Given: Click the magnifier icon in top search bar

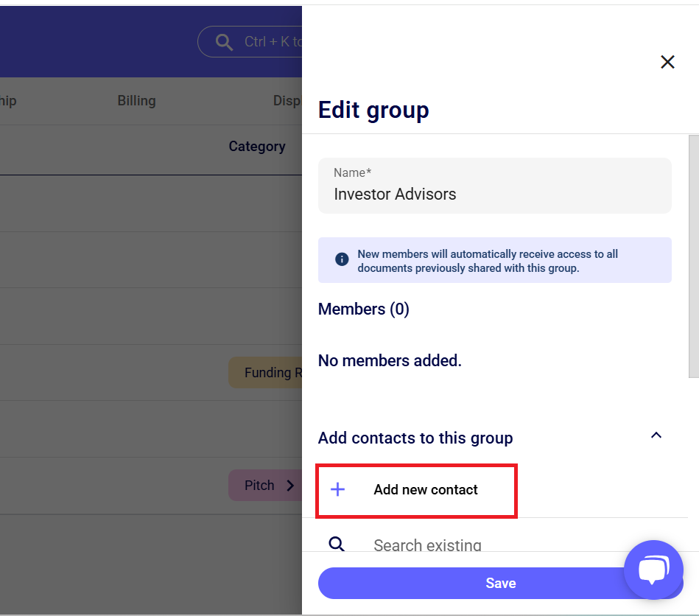Looking at the screenshot, I should point(224,42).
